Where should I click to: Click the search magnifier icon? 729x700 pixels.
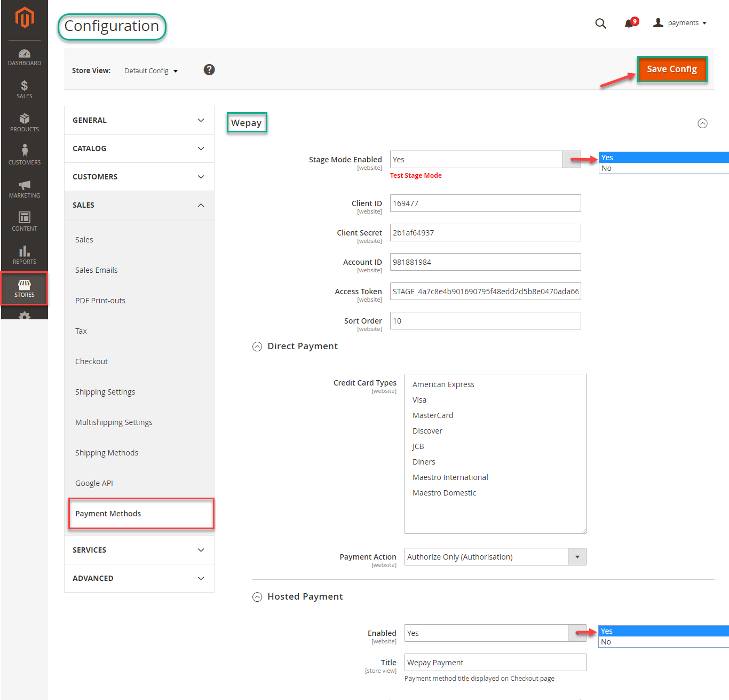pos(600,23)
